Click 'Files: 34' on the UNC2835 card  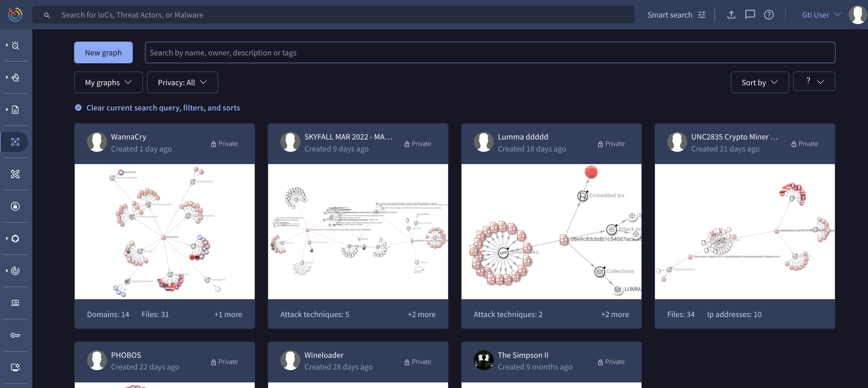pyautogui.click(x=681, y=314)
